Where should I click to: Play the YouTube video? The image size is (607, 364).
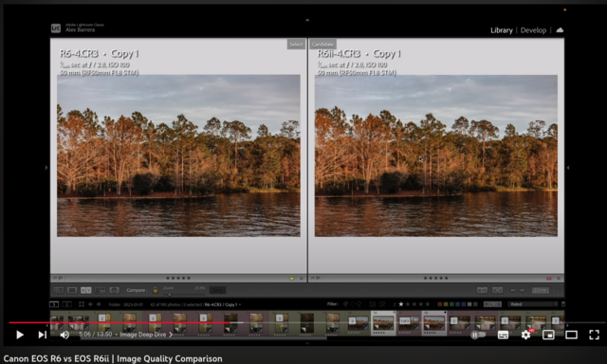pyautogui.click(x=20, y=335)
